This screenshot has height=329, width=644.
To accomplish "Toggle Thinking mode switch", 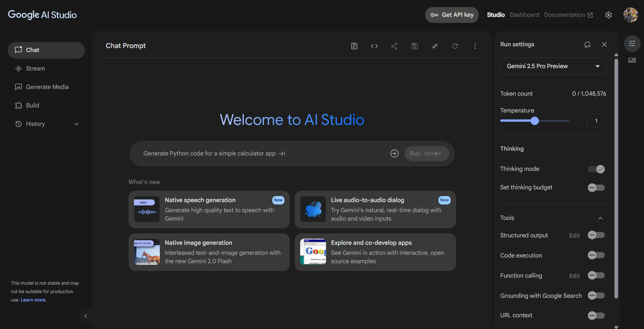I will pos(596,169).
